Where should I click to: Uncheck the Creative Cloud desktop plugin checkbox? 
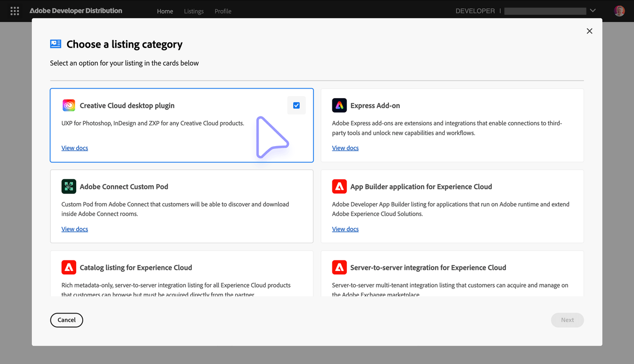pos(296,105)
